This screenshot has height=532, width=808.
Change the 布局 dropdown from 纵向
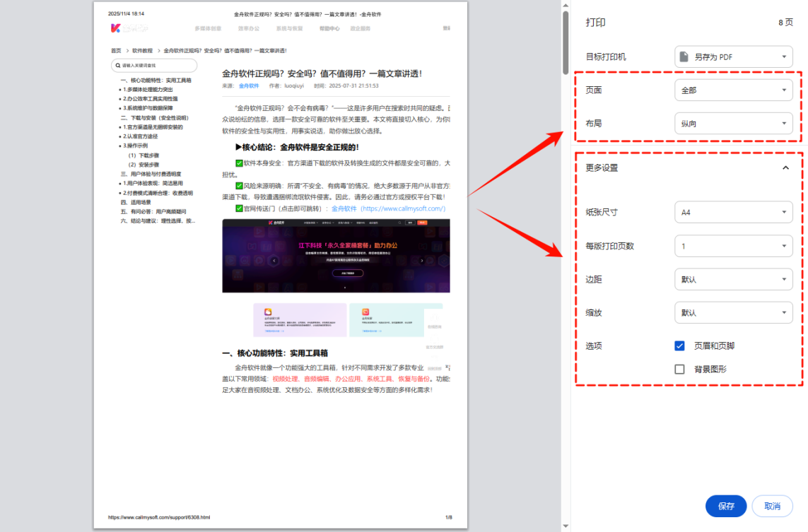coord(733,123)
